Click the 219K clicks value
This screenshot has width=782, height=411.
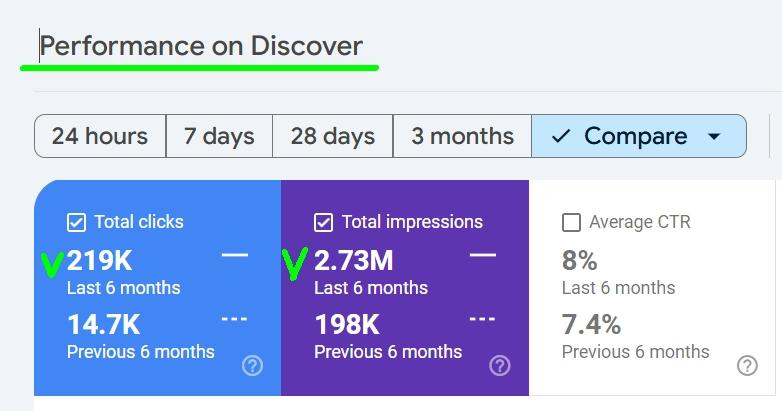99,260
